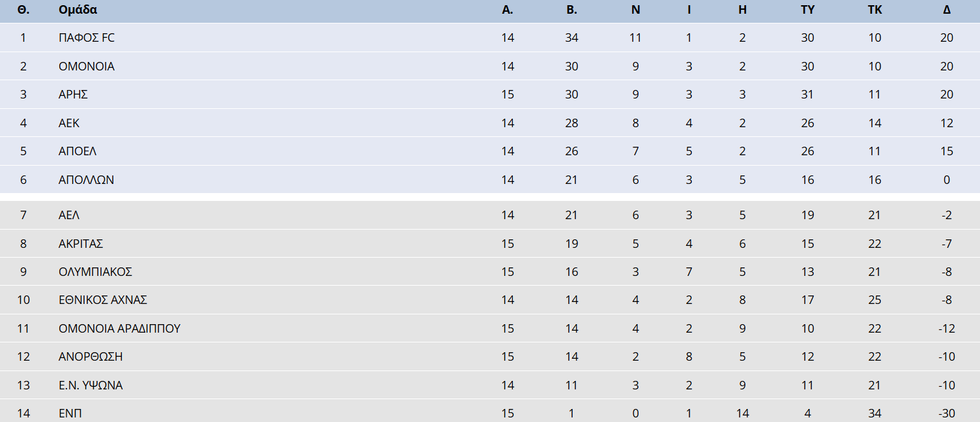Open the ΟΜΟΝΟΙΑ ΑΡΑΔΙΠΠΟΥ team entry
The height and width of the screenshot is (422, 980).
(x=119, y=329)
